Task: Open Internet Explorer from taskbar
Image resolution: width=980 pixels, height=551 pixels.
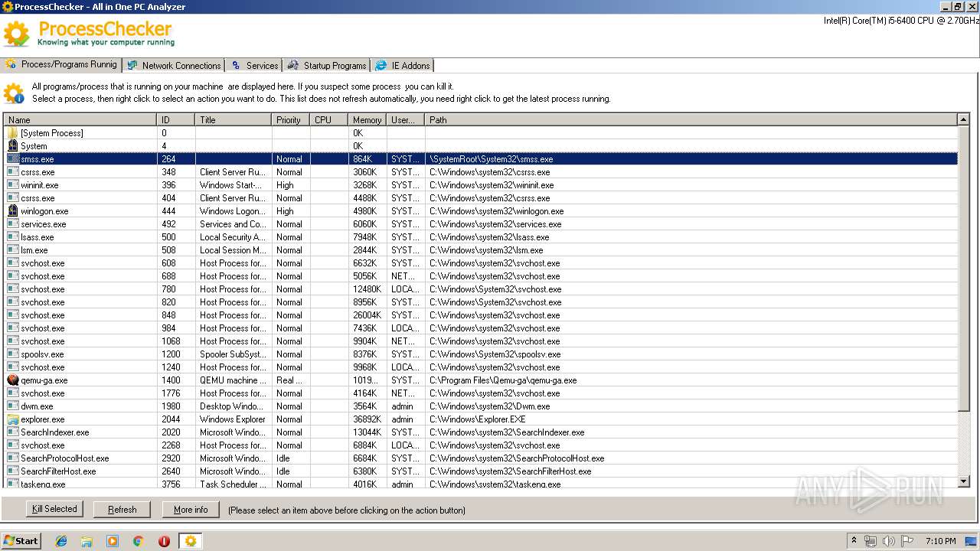Action: tap(61, 541)
